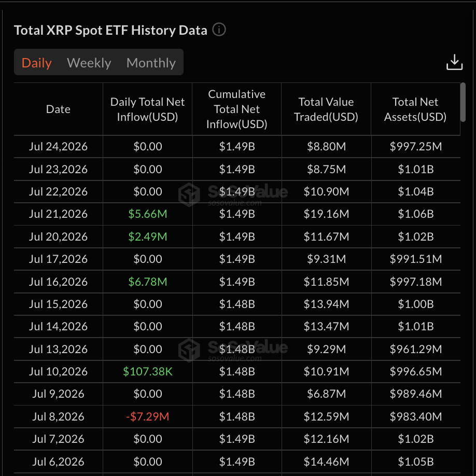Click the Daily Total Net Inflow header

[x=148, y=109]
